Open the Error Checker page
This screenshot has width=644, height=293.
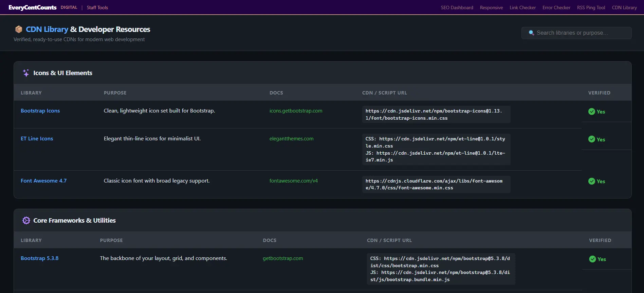tap(556, 7)
